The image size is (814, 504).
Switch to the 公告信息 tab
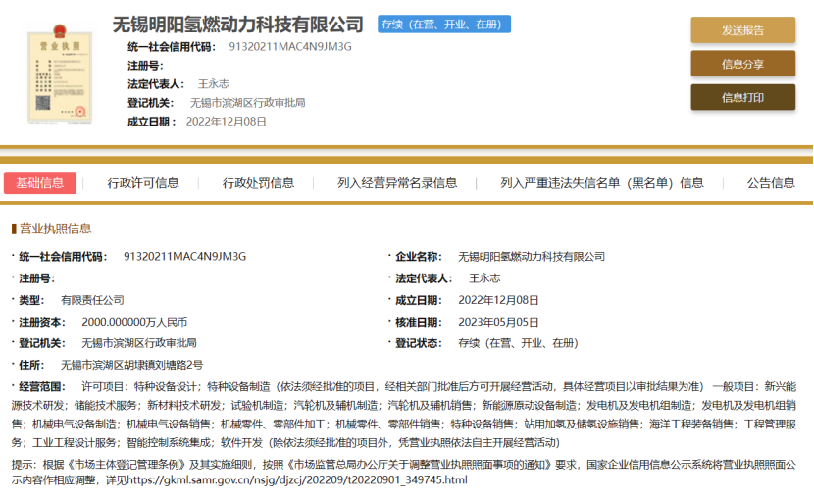tap(771, 183)
